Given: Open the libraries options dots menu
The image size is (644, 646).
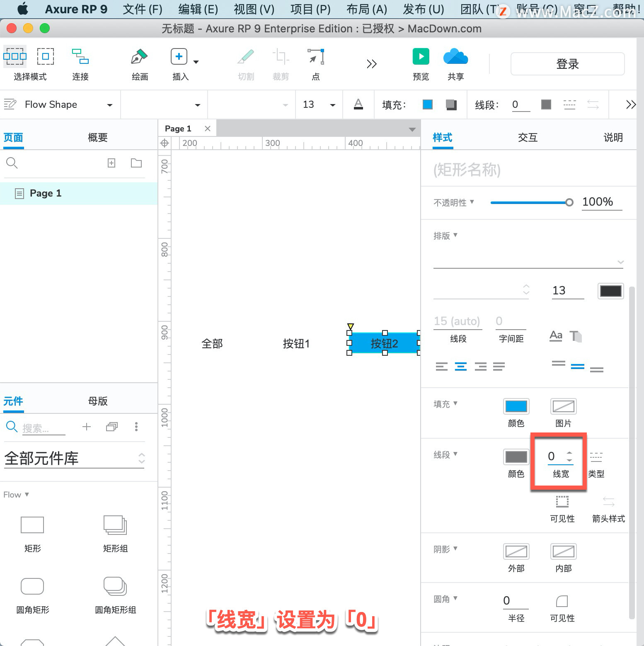Looking at the screenshot, I should pos(136,427).
